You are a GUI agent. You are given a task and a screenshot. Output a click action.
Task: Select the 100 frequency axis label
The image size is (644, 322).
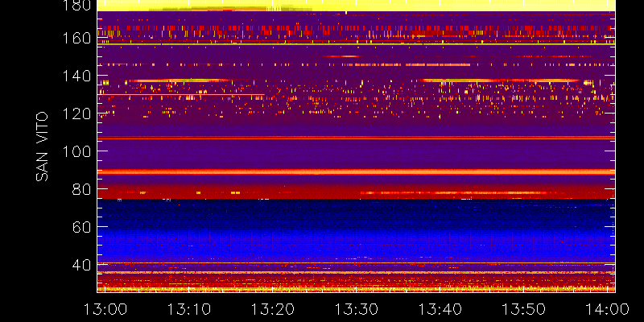(x=76, y=151)
